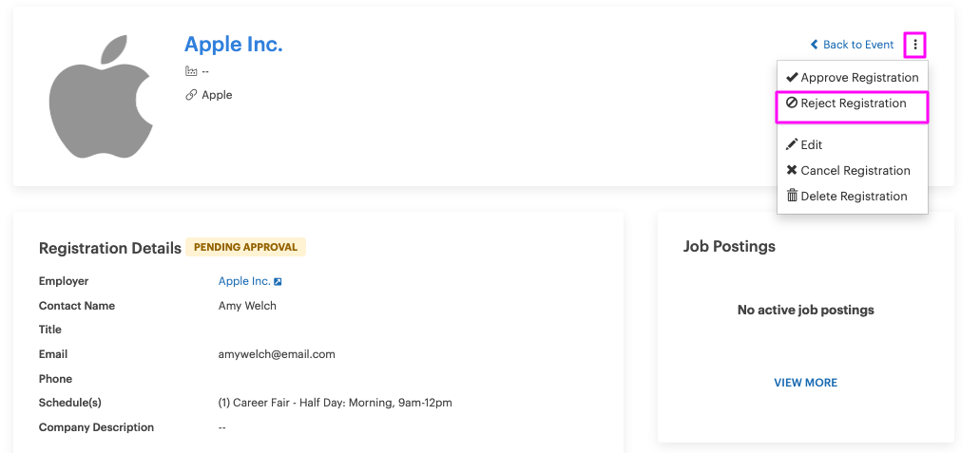Click the left chevron before Back to Event
The height and width of the screenshot is (453, 980).
pos(814,45)
